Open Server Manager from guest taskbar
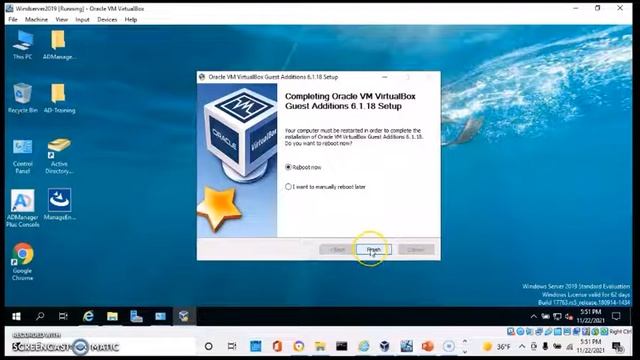 coord(136,316)
